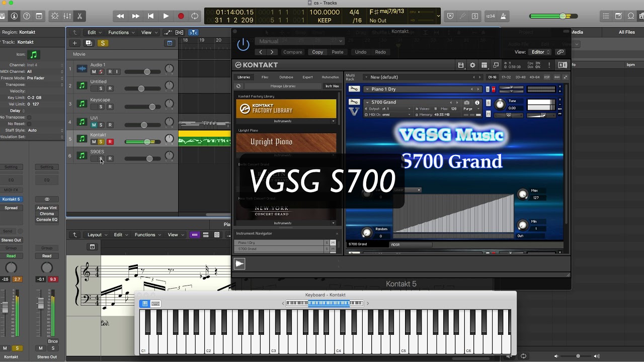
Task: Click the Instr Nav button
Action: [x=332, y=86]
